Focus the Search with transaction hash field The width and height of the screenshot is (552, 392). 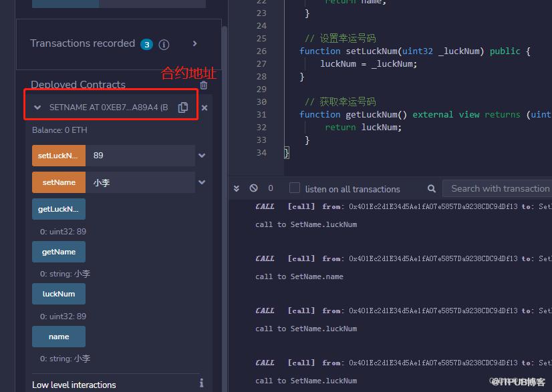(499, 189)
